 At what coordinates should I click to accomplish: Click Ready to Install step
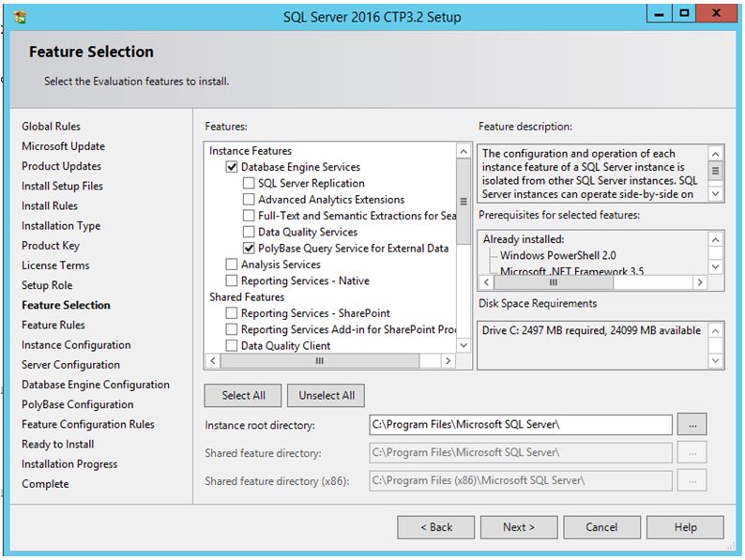58,444
